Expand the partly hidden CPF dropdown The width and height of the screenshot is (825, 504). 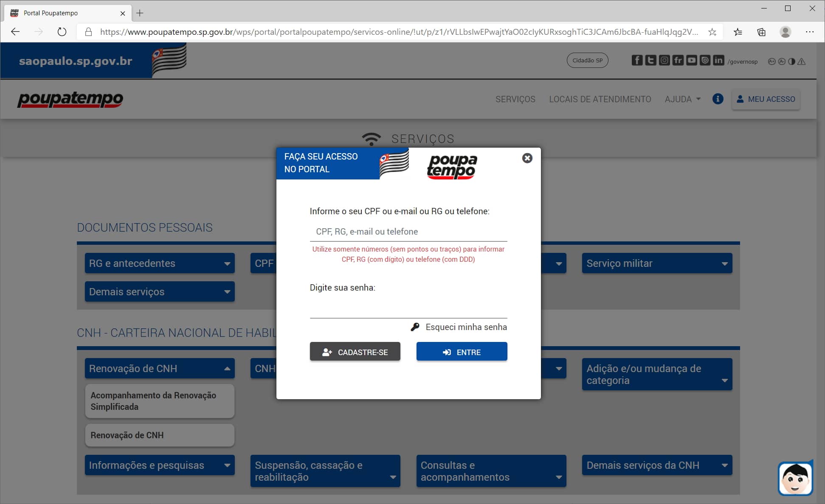point(264,263)
